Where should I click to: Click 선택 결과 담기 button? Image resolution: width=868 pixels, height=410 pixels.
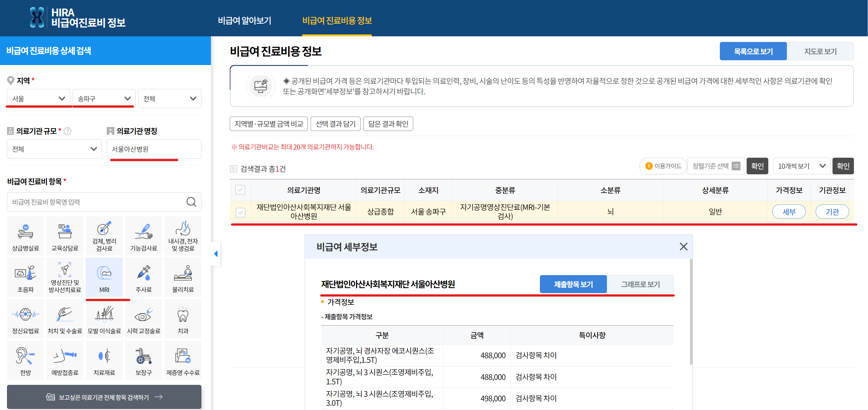coord(335,124)
